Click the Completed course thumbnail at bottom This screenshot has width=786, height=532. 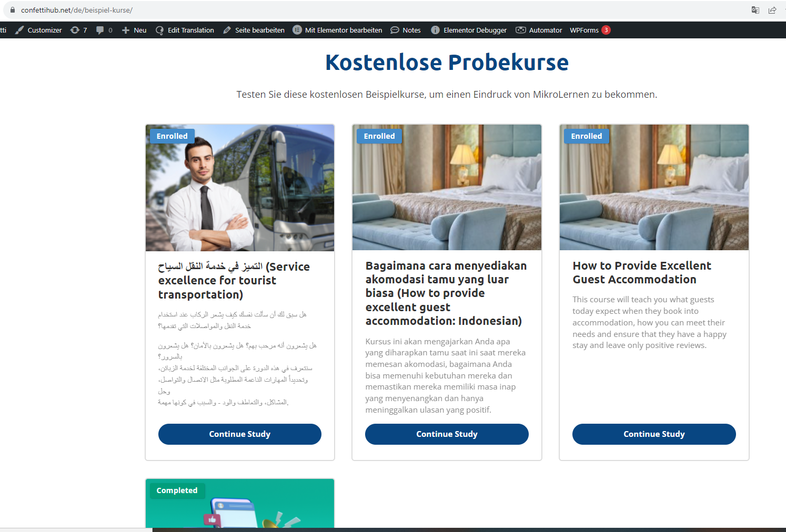click(240, 503)
